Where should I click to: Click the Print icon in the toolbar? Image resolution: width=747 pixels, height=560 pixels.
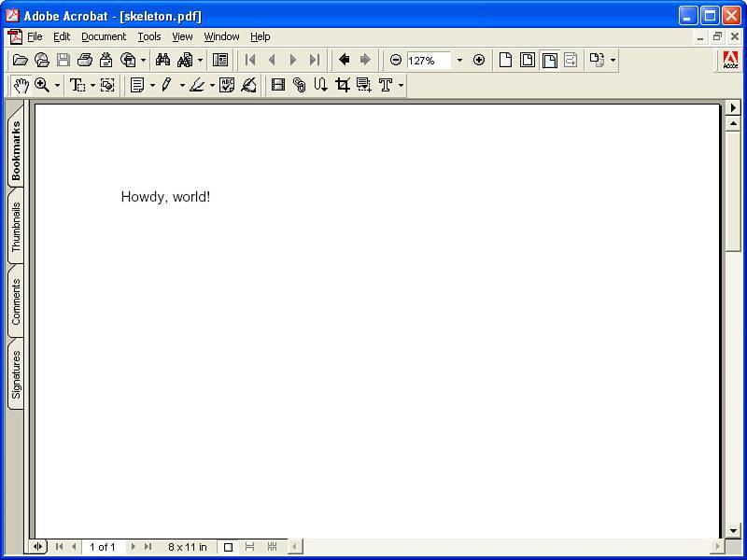click(85, 60)
